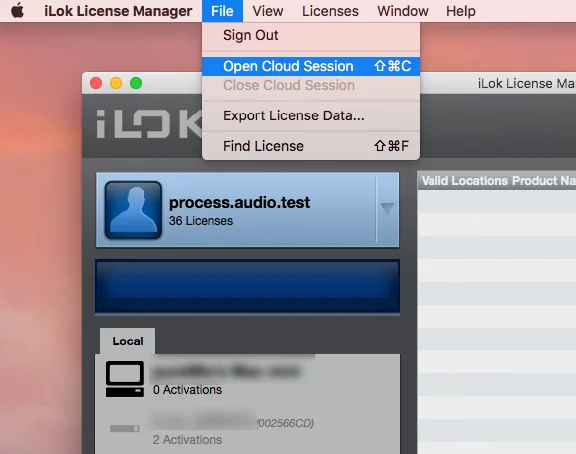This screenshot has width=576, height=454.
Task: Click the process.audio.test user avatar icon
Action: [x=133, y=210]
